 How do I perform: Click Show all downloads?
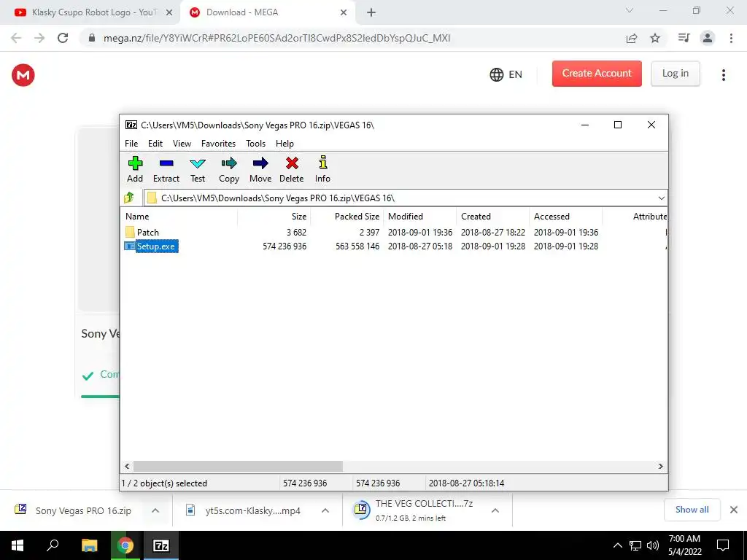point(692,510)
